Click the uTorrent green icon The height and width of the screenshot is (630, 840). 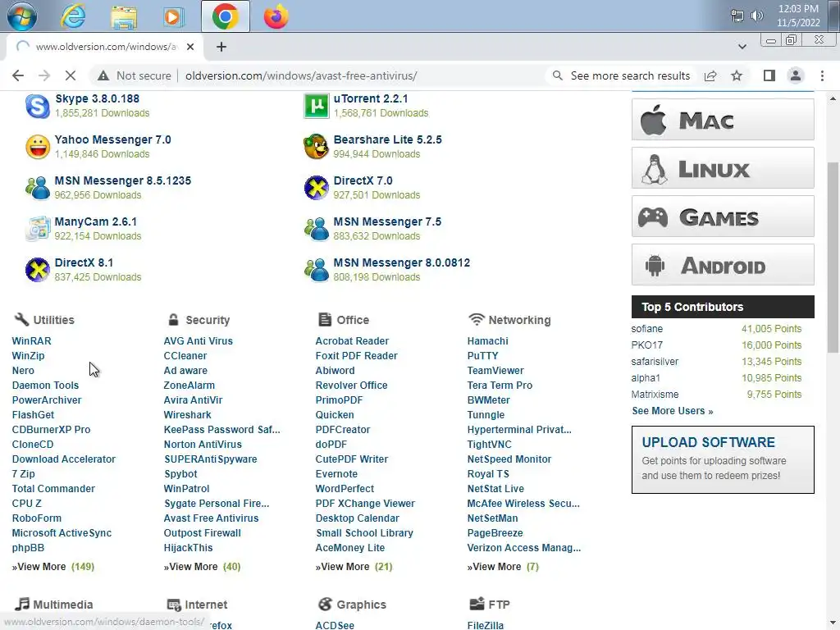(316, 106)
